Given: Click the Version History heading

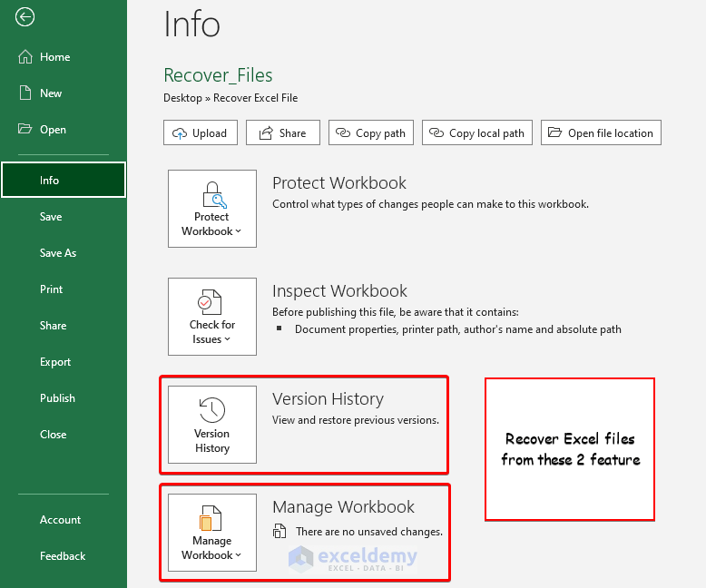Looking at the screenshot, I should (x=328, y=399).
